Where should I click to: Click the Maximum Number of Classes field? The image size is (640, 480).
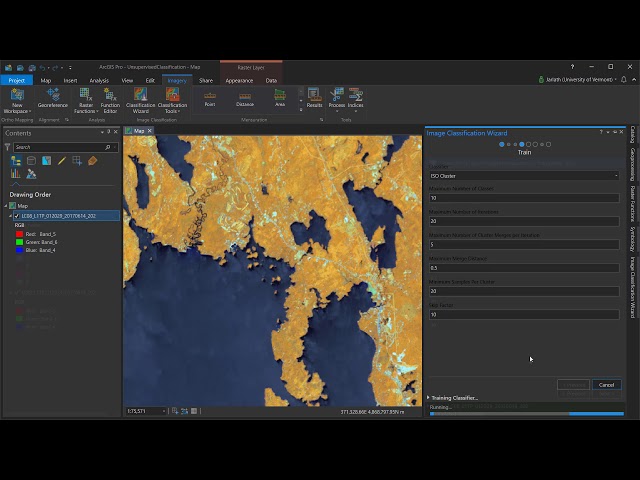point(524,198)
